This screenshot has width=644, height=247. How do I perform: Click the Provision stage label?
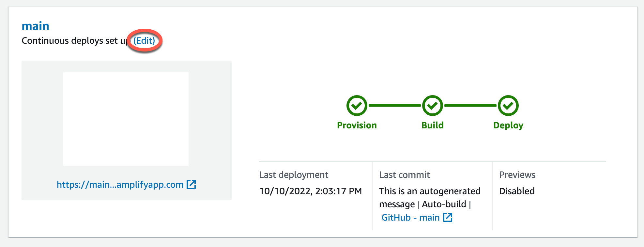click(357, 125)
